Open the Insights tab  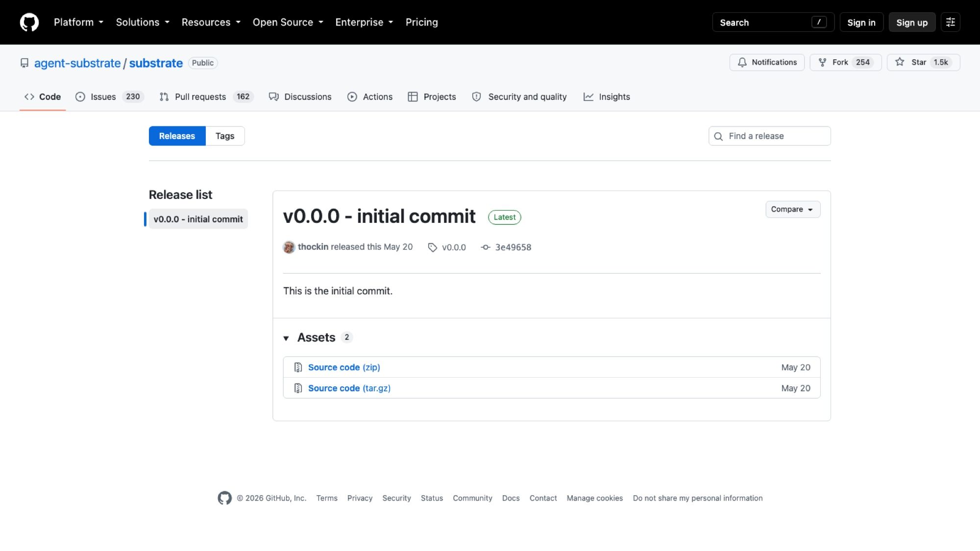(x=607, y=96)
